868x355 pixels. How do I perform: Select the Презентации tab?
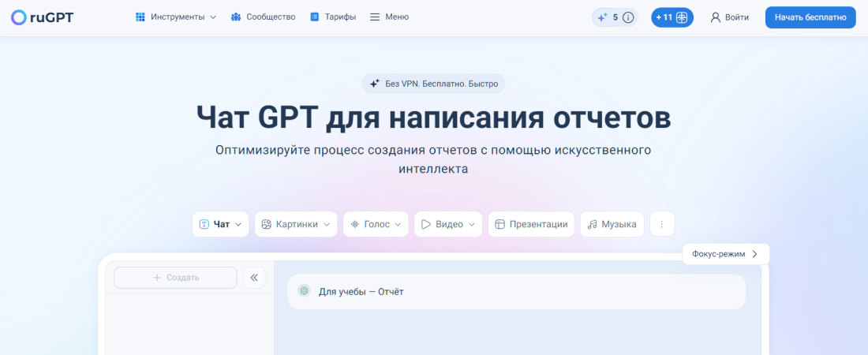tap(531, 224)
